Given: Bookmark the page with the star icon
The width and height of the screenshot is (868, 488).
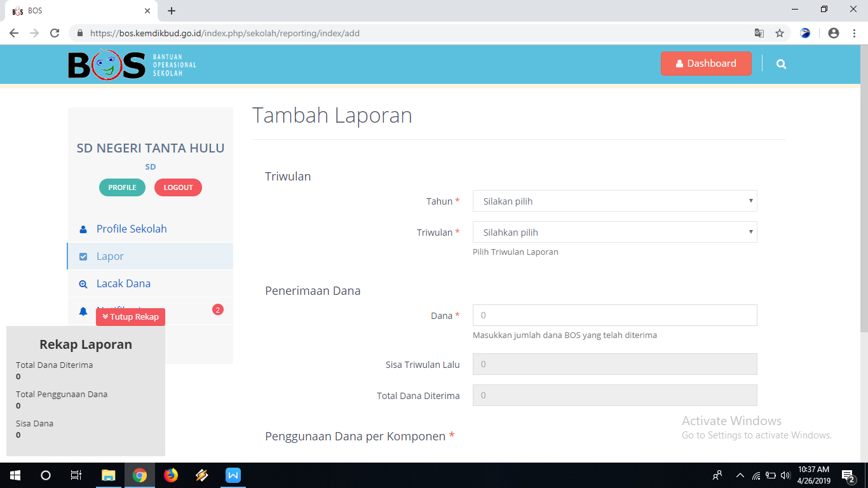Looking at the screenshot, I should [780, 32].
